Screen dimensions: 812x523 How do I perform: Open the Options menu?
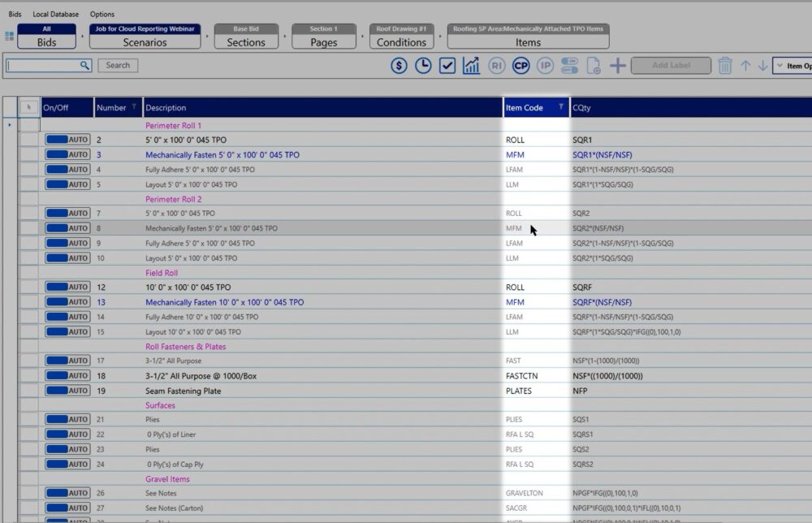(102, 14)
